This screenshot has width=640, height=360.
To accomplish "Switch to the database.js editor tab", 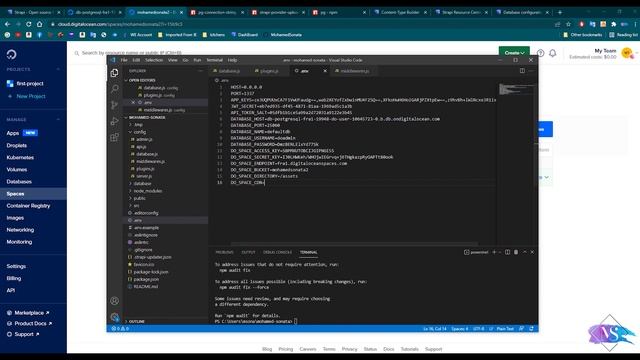I will click(229, 71).
